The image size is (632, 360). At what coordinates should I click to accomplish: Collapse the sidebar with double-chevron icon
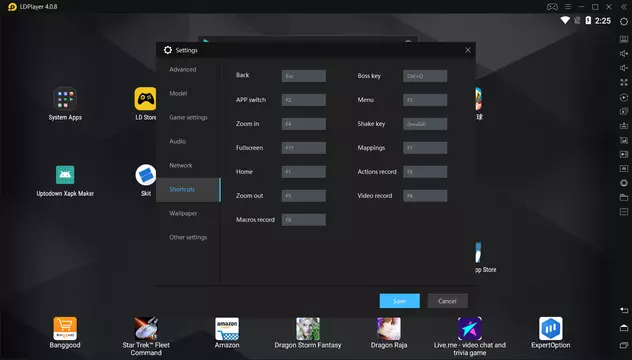(624, 7)
